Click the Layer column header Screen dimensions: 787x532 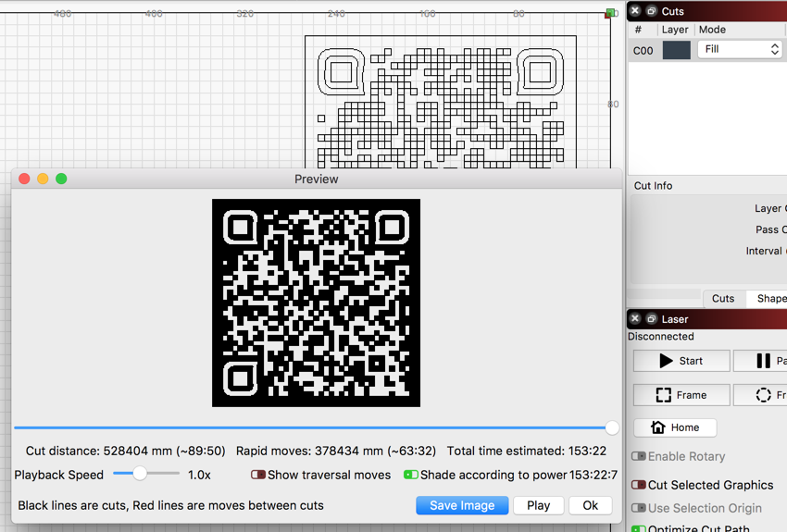point(675,30)
